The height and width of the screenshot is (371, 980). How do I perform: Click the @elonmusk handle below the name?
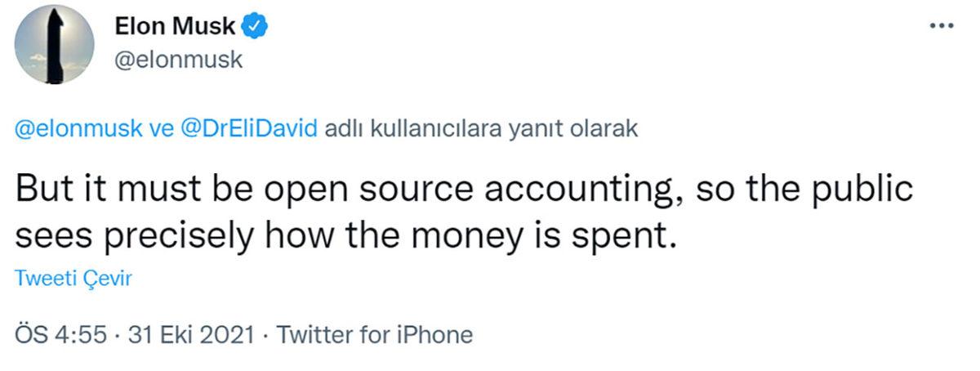[180, 60]
